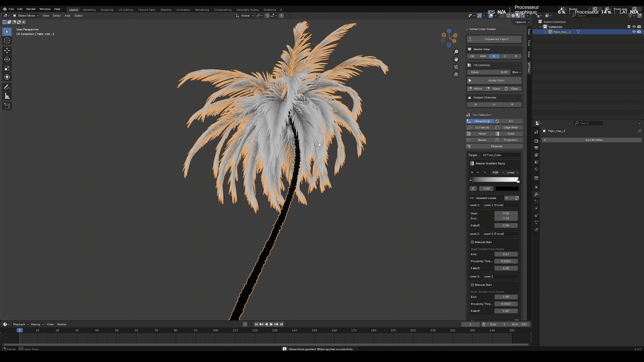Open the Blue channel dropdown in Fill Controls
This screenshot has height=362, width=644.
coord(516,72)
